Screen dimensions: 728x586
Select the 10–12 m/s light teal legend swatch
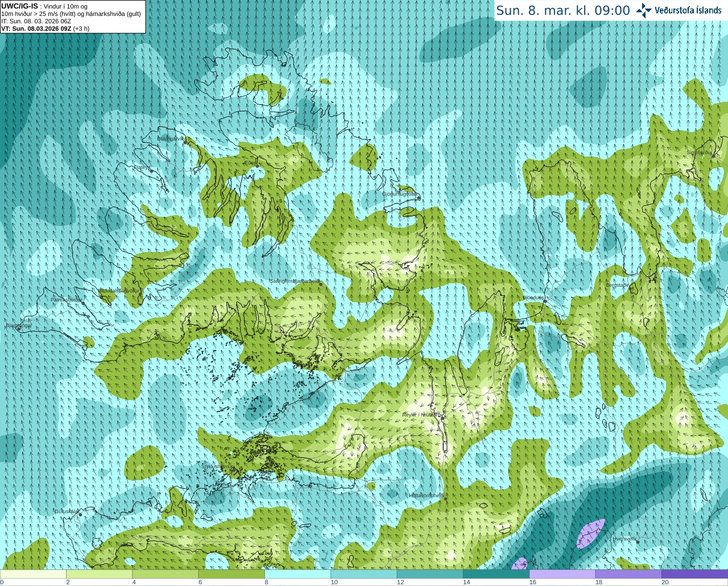[363, 574]
